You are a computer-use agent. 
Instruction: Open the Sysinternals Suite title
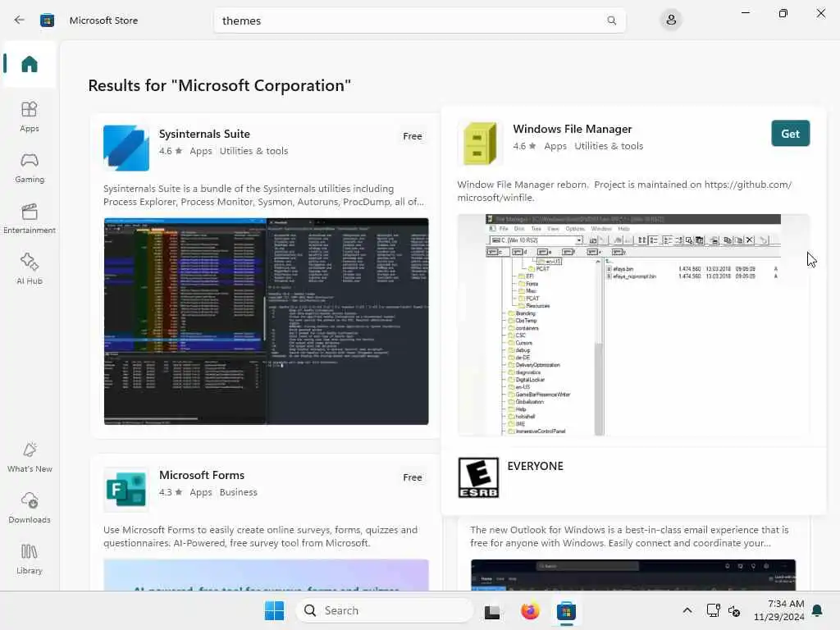click(204, 134)
